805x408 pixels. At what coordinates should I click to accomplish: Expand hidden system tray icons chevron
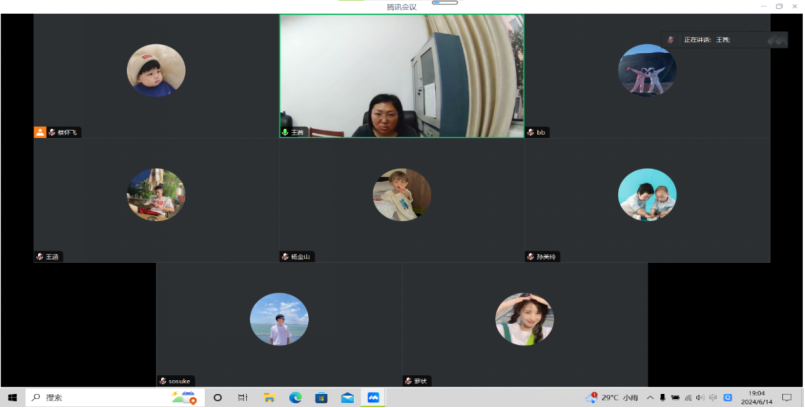point(649,397)
